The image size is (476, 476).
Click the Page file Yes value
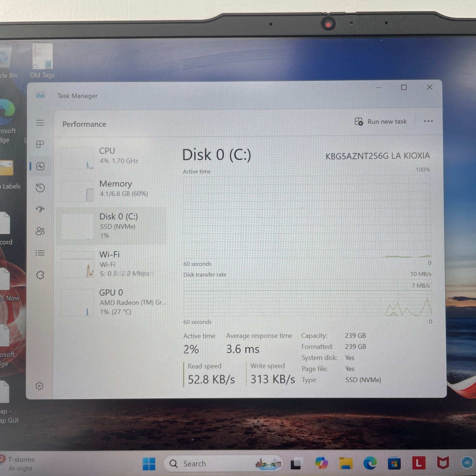350,369
